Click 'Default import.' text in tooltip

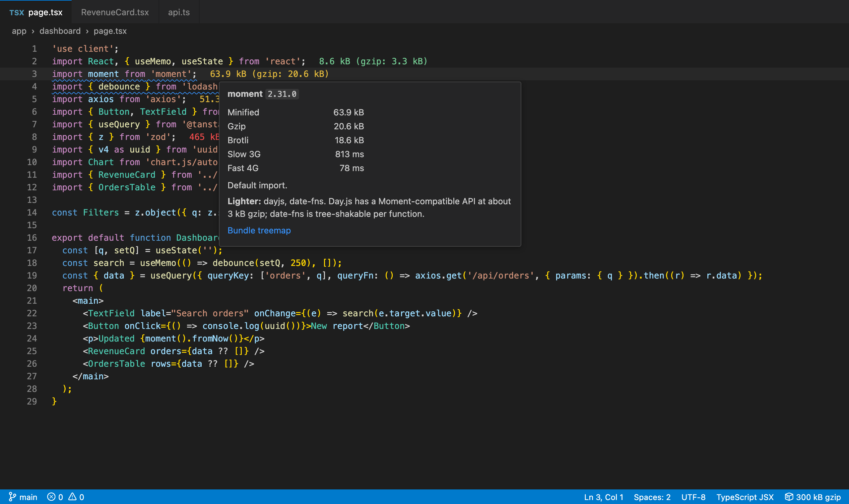(x=257, y=185)
